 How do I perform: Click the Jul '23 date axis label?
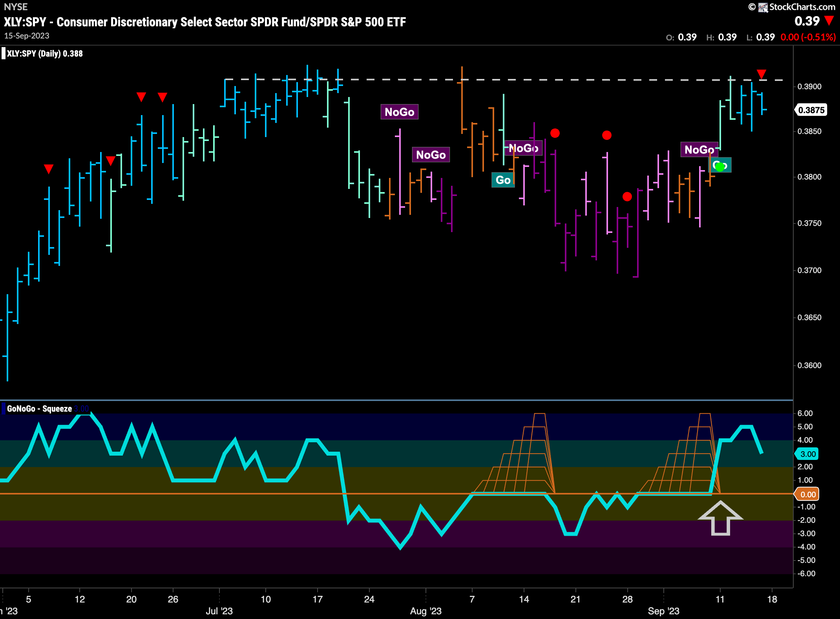point(219,611)
